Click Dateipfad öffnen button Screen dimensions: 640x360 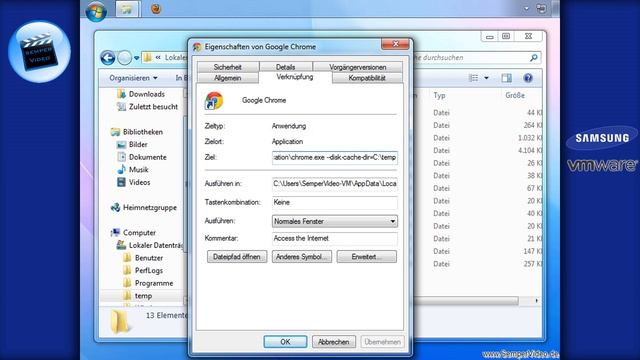237,257
